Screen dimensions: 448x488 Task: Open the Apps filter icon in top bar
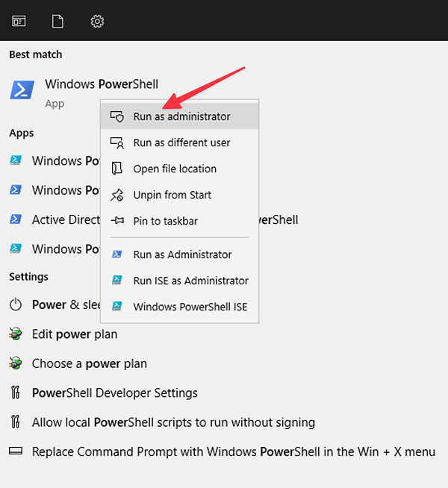(19, 22)
